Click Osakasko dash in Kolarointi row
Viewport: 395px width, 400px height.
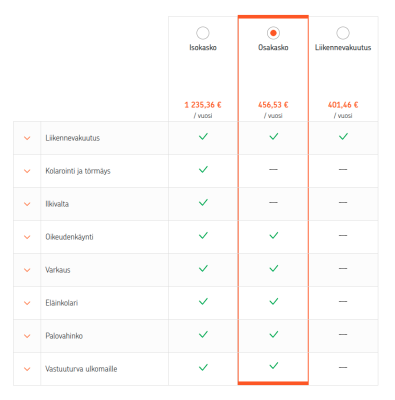pos(273,169)
